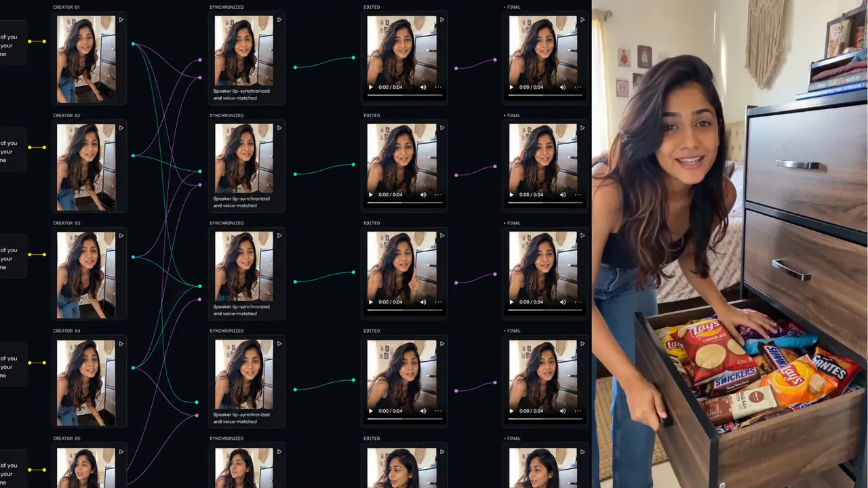This screenshot has width=868, height=488.
Task: Play the Creator 04 card clip
Action: [121, 344]
